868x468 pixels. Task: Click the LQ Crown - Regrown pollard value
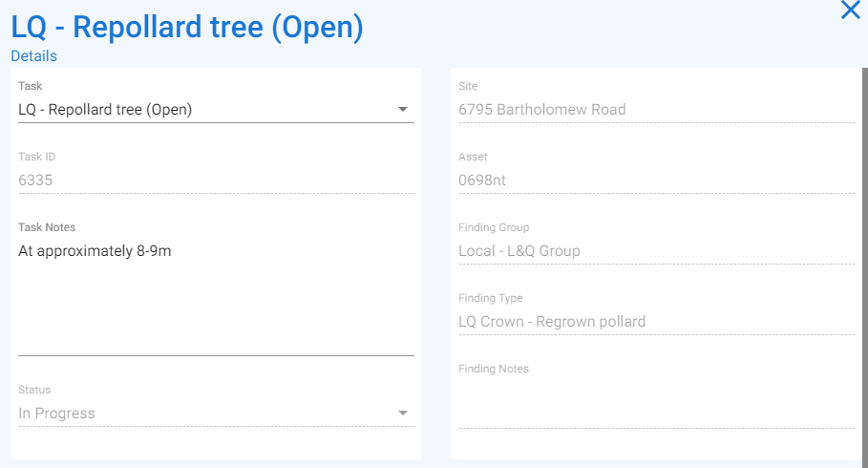(552, 322)
